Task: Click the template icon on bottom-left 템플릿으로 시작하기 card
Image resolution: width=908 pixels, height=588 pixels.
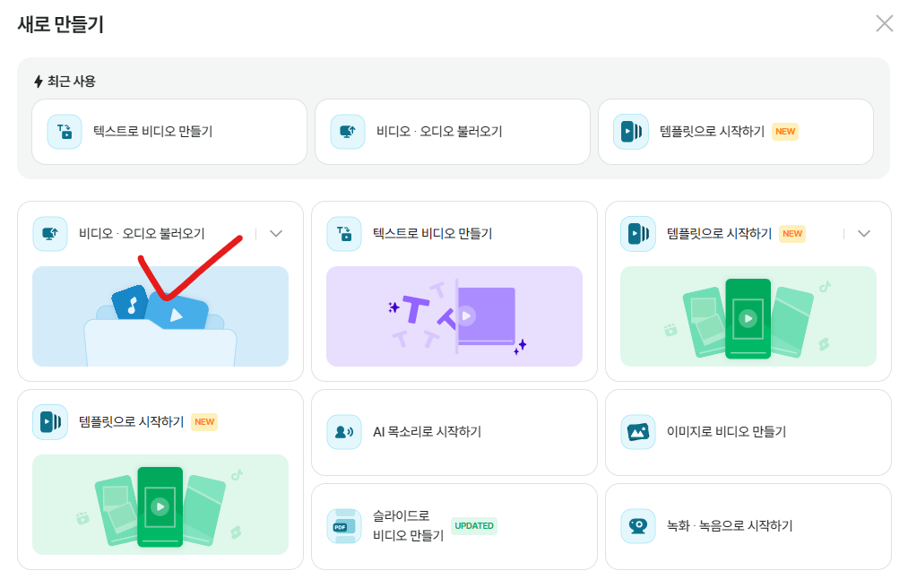Action: 51,421
